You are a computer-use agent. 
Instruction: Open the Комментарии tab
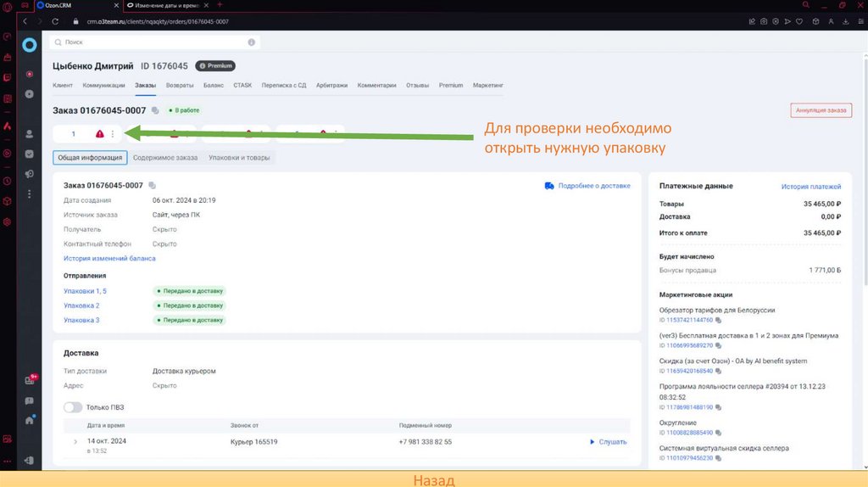coord(376,86)
